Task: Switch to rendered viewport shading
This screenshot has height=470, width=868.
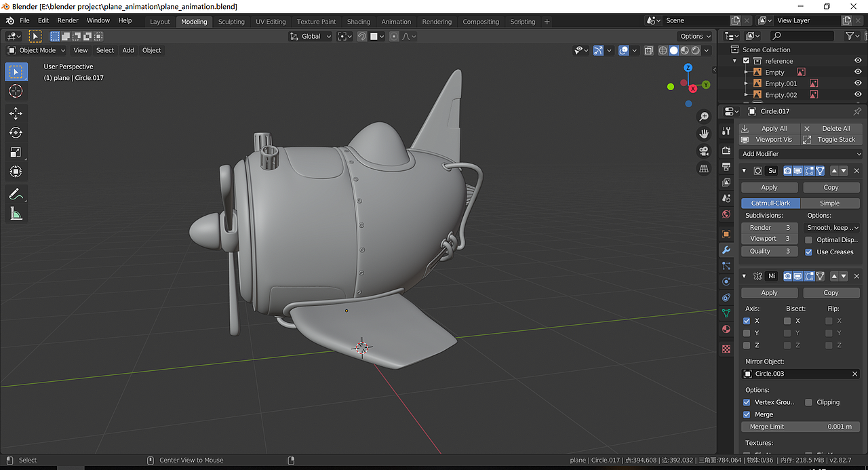Action: coord(695,50)
